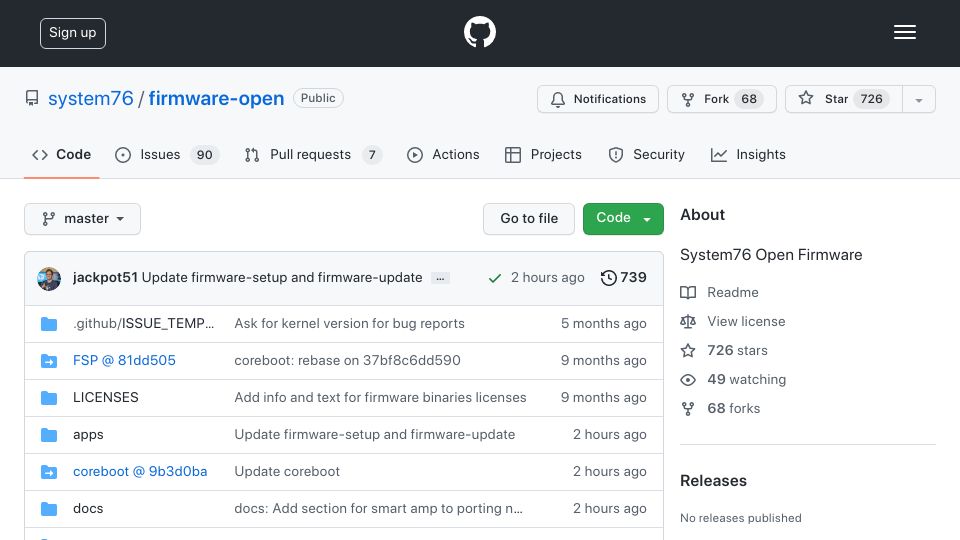The width and height of the screenshot is (960, 540).
Task: Click the green check status icon
Action: click(x=495, y=279)
